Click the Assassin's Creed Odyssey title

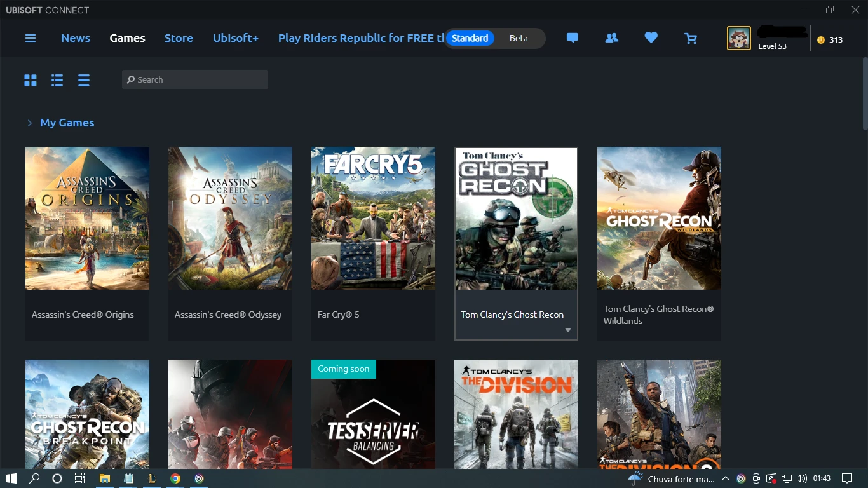[228, 315]
